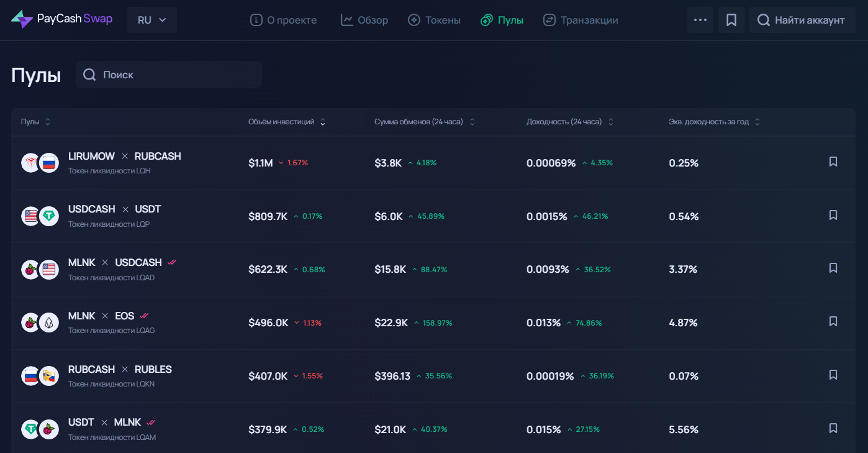Select the Пулы navigation tab
The height and width of the screenshot is (453, 868).
tap(502, 20)
